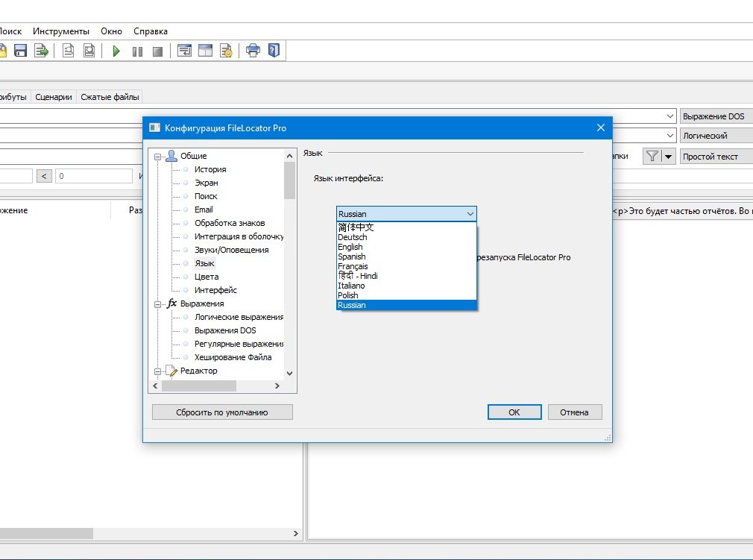Click the layout panes toolbar icon
The width and height of the screenshot is (753, 560).
pyautogui.click(x=206, y=51)
